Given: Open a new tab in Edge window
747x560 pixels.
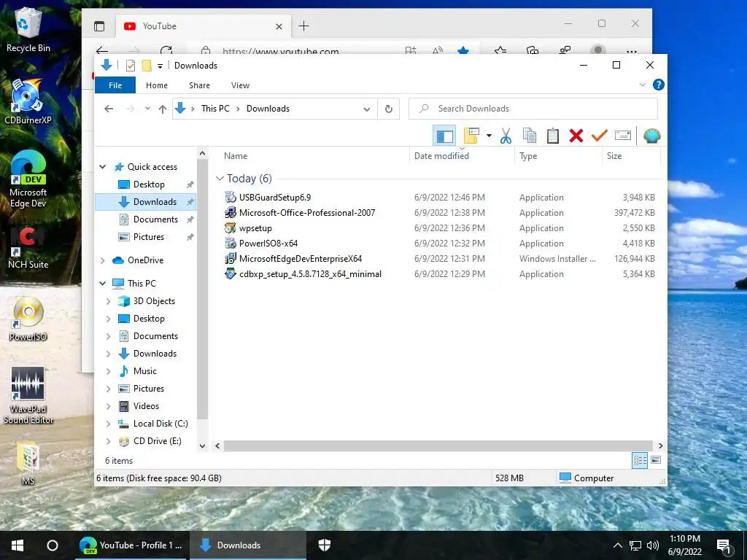Looking at the screenshot, I should pyautogui.click(x=303, y=26).
